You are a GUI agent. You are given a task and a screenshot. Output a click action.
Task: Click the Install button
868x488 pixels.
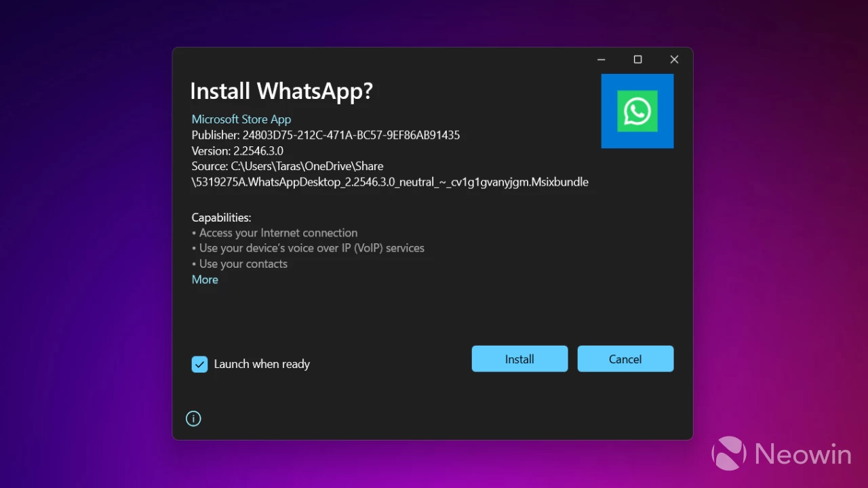pos(519,359)
